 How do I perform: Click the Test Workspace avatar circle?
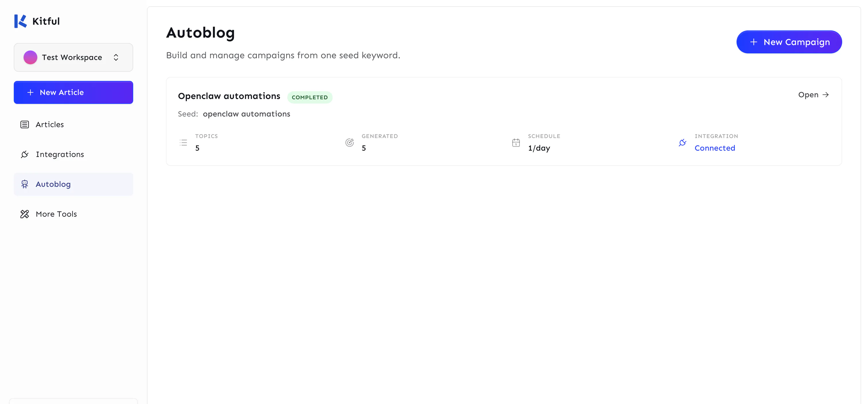click(30, 57)
